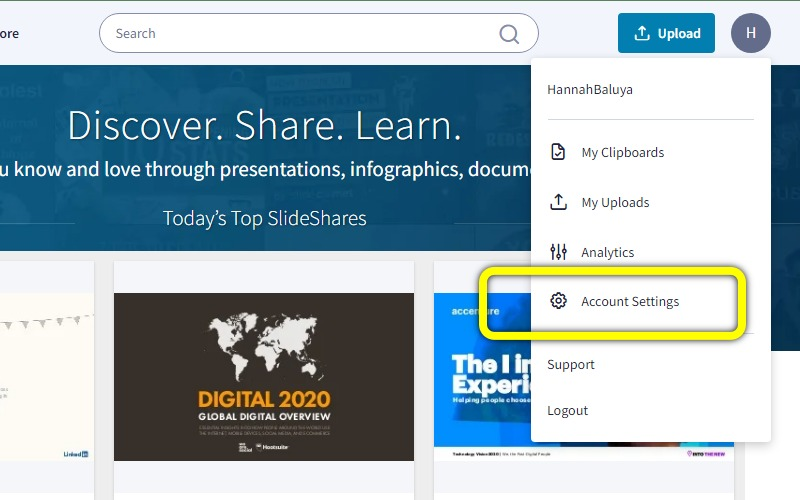Open Analytics menu item
The height and width of the screenshot is (500, 800).
tap(607, 252)
